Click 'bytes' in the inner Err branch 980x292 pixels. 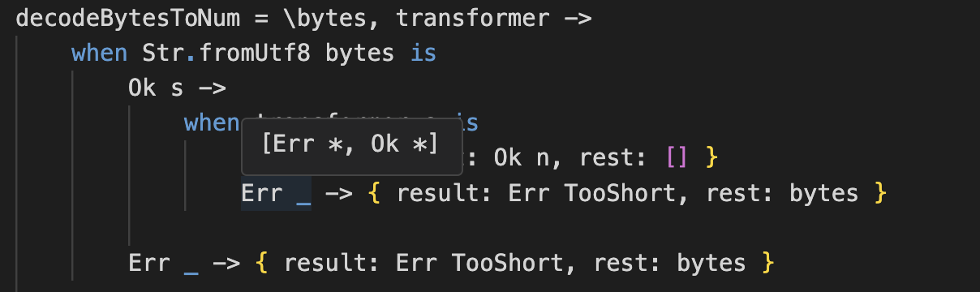point(824,193)
